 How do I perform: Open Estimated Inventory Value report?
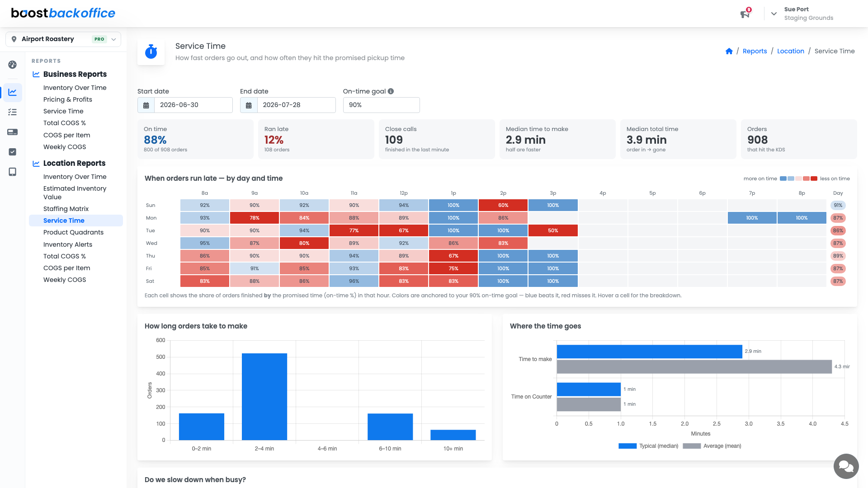tap(75, 193)
